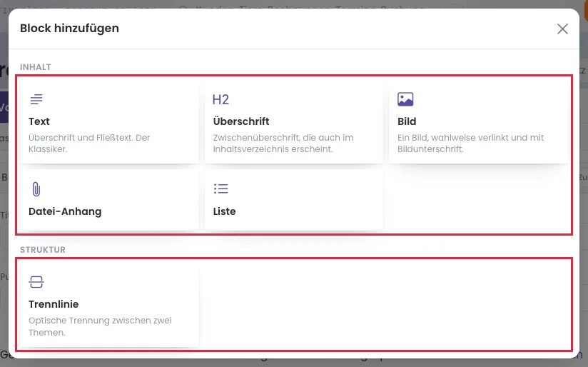This screenshot has width=588, height=367.
Task: Click the 'Block hinzufügen' dialog title
Action: pyautogui.click(x=69, y=28)
